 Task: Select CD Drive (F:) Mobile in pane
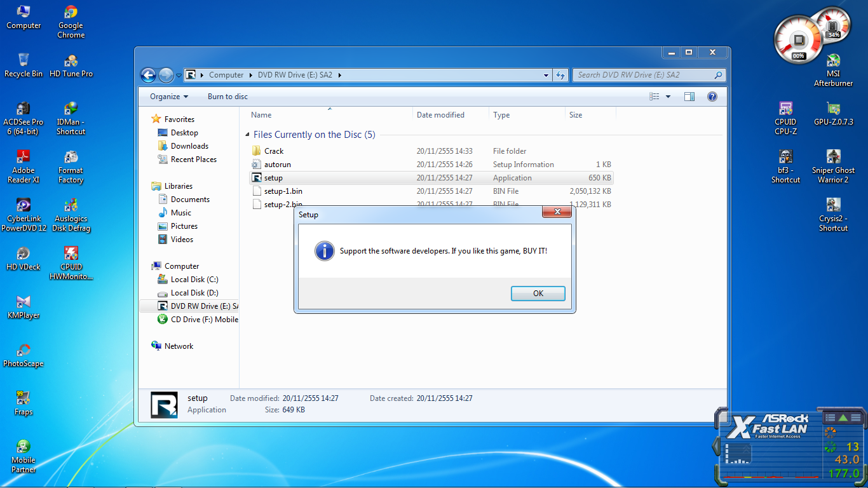(198, 320)
